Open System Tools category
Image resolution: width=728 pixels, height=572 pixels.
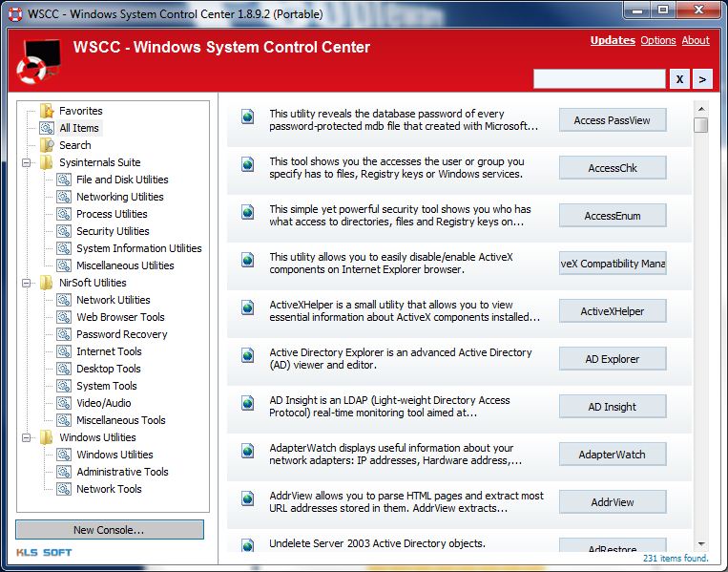pyautogui.click(x=107, y=386)
